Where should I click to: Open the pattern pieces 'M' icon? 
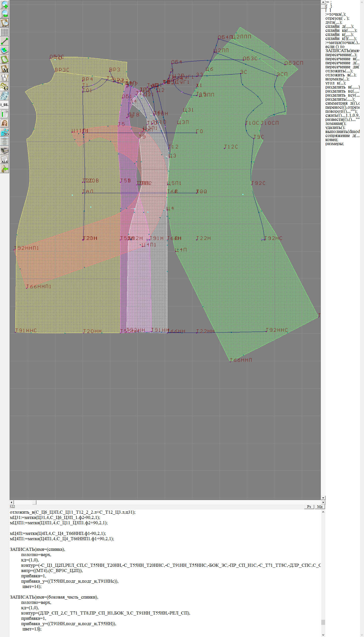click(5, 69)
